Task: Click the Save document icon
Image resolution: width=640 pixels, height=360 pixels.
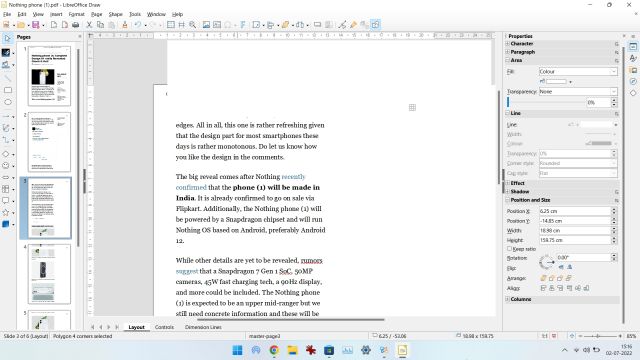Action: (36, 25)
